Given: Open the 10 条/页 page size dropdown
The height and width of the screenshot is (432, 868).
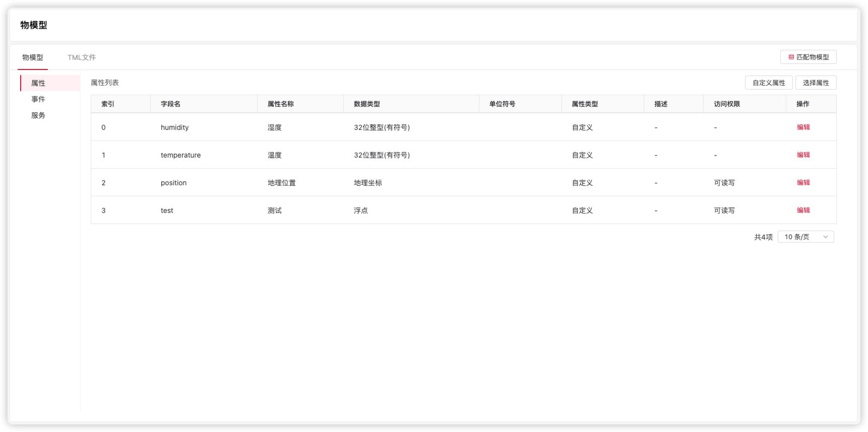Looking at the screenshot, I should [x=805, y=237].
